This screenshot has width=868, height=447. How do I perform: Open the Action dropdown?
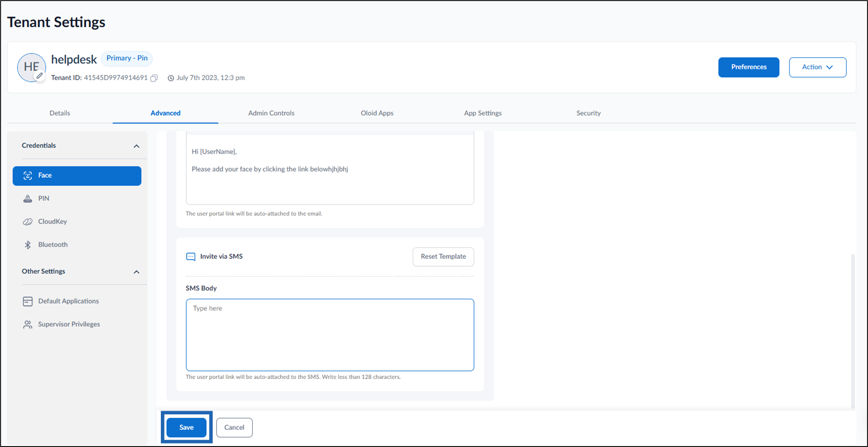(817, 67)
